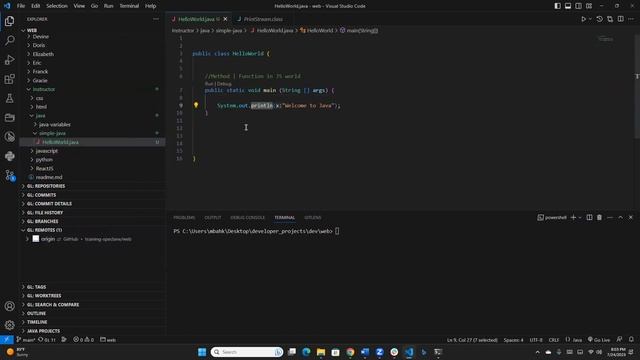
Task: Toggle bottom panel visibility
Action: click(x=568, y=6)
